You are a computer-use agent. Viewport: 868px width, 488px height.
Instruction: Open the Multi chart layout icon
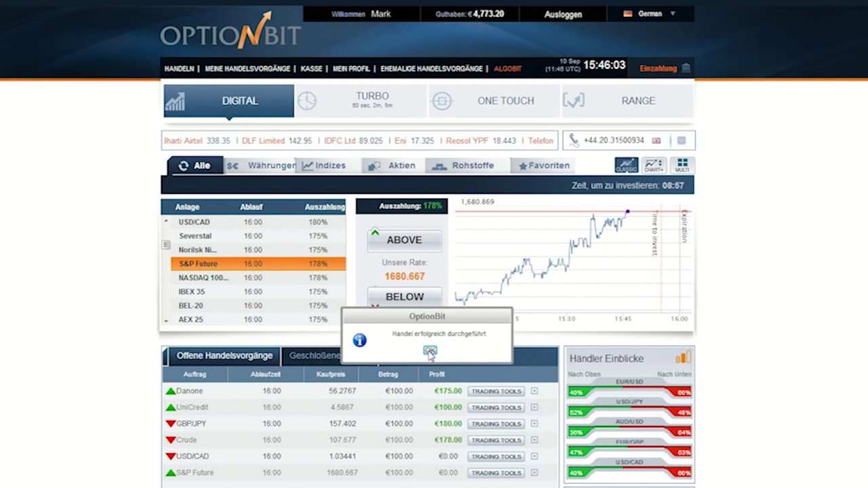[x=682, y=165]
